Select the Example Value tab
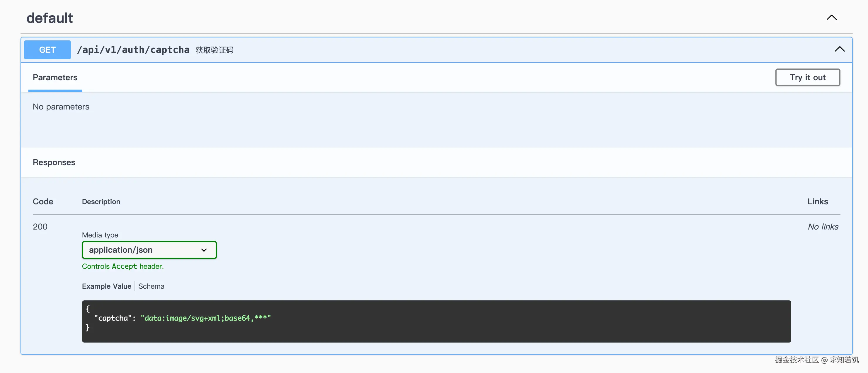The image size is (868, 373). [x=106, y=286]
